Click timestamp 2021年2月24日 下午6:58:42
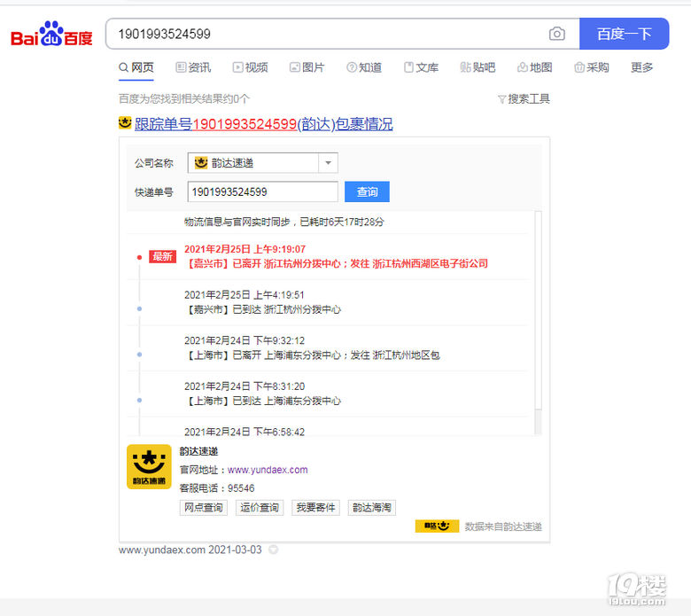691x616 pixels. coord(245,432)
